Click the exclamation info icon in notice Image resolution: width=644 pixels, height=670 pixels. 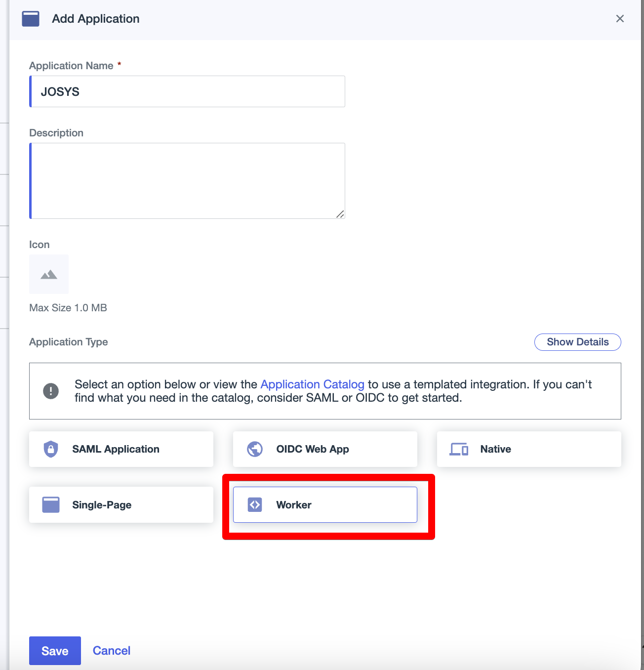(x=51, y=391)
